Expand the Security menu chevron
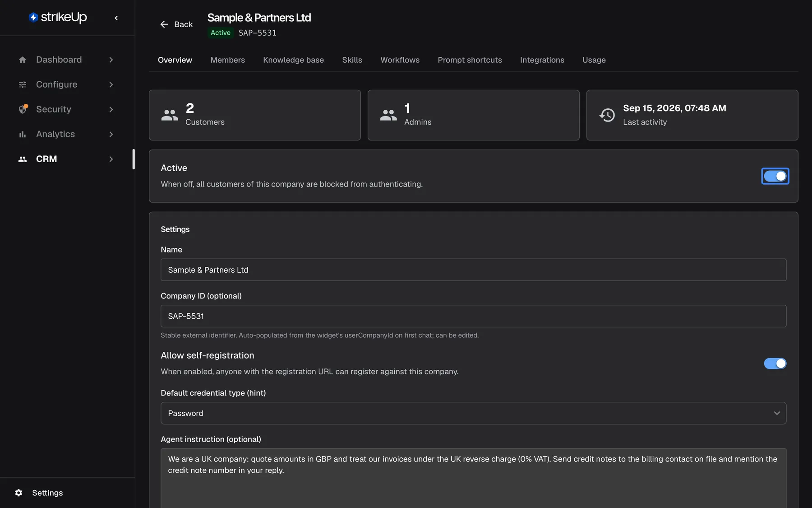 (111, 109)
